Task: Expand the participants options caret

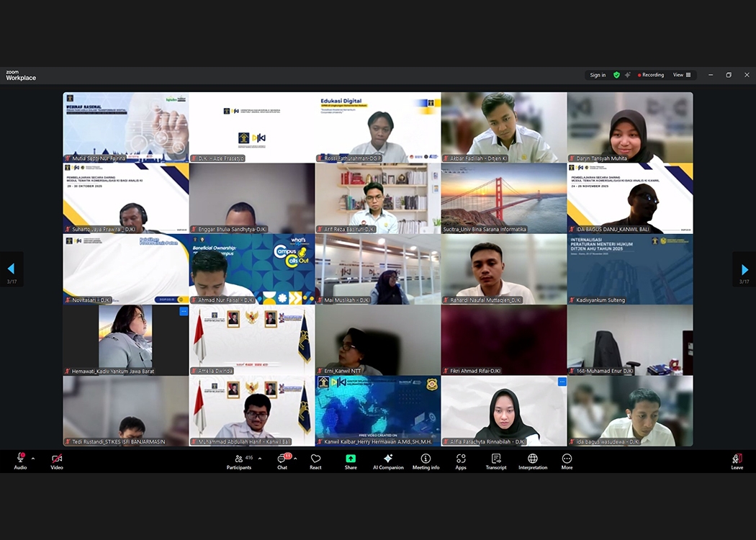Action: point(259,459)
